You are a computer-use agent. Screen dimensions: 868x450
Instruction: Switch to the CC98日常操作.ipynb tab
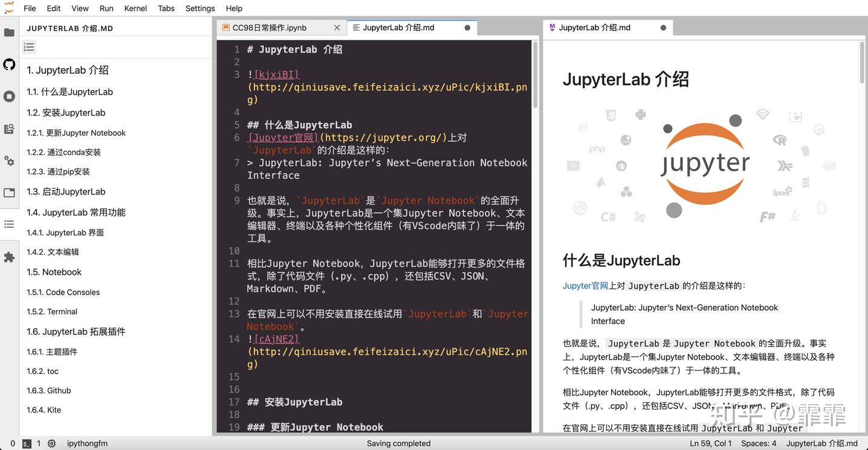269,27
